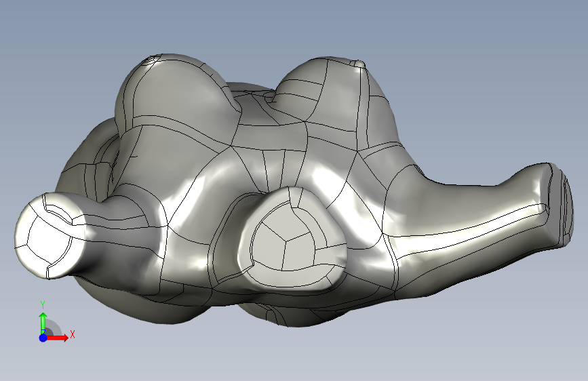This screenshot has width=588, height=381.
Task: Click the green Y axis arrow of triad
Action: 43,321
